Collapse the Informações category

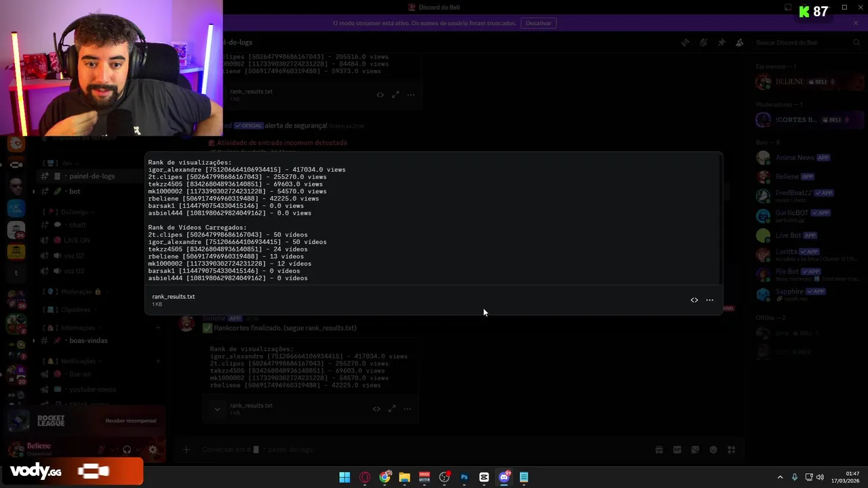[x=73, y=328]
